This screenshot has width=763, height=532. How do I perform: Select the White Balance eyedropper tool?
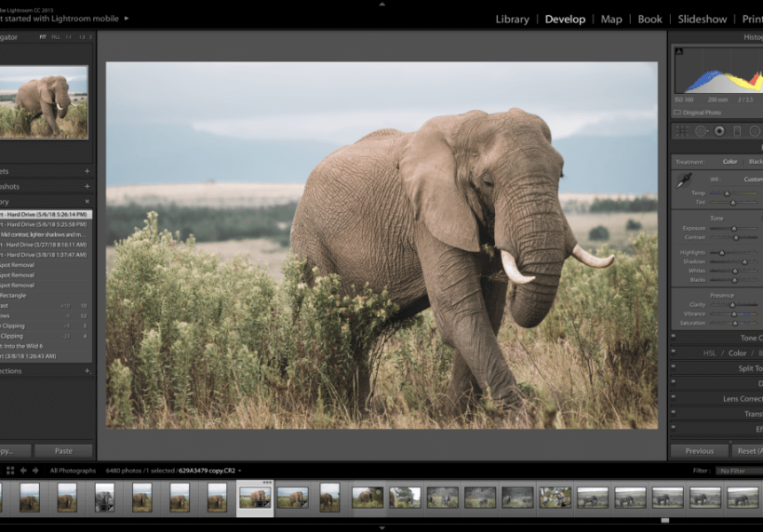click(x=683, y=181)
